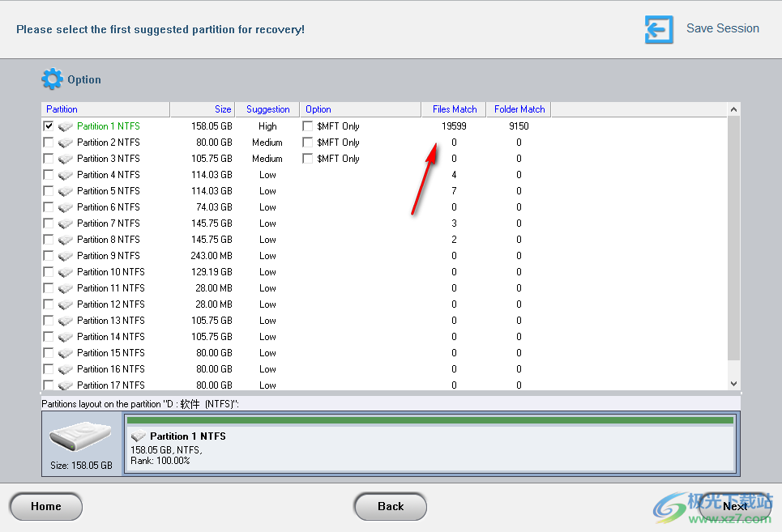Select the Partition 14 NTFS row text
The width and height of the screenshot is (782, 532).
coord(111,337)
